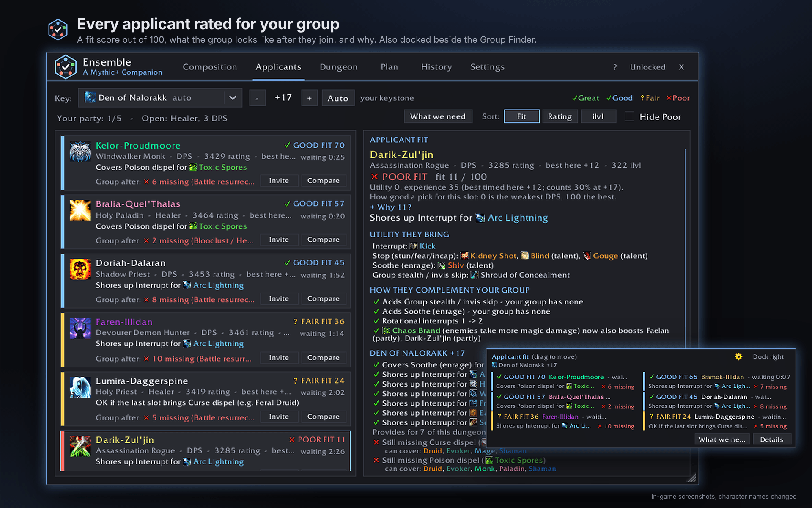The image size is (812, 508).
Task: Open floating panel's gear settings icon
Action: pos(738,356)
